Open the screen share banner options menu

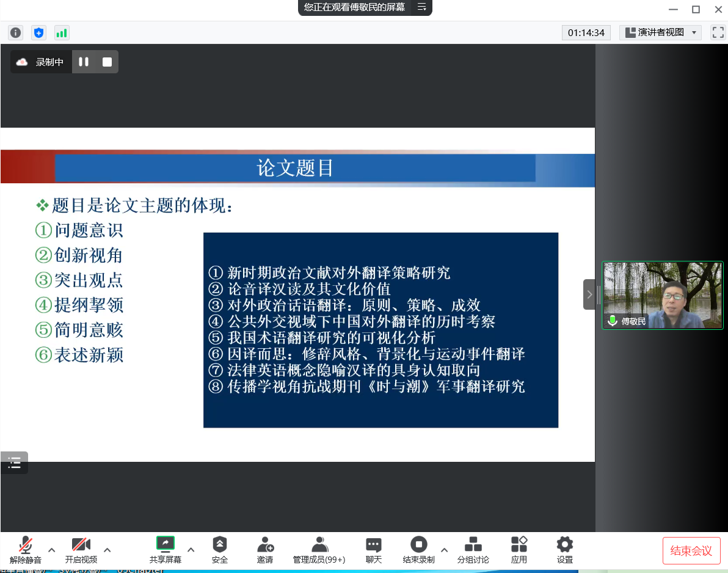click(421, 7)
